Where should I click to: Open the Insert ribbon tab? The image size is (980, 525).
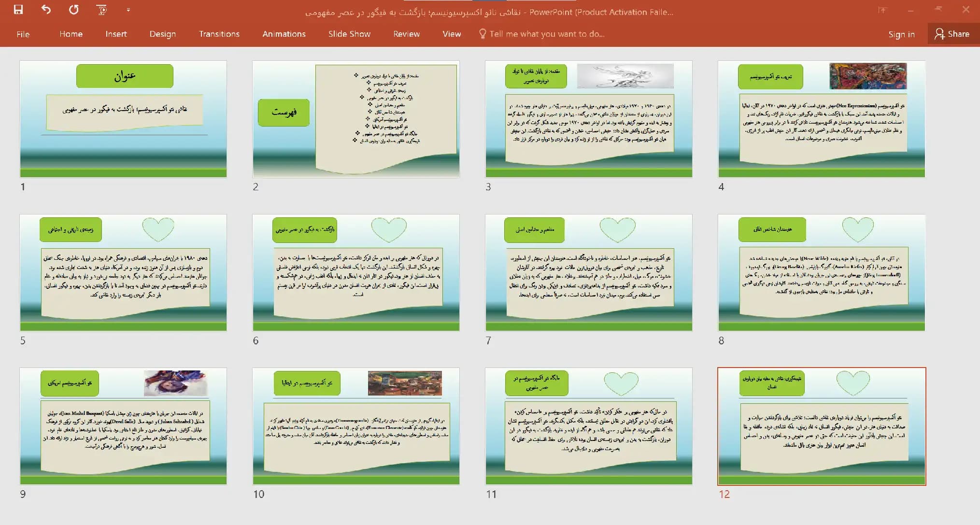(116, 34)
